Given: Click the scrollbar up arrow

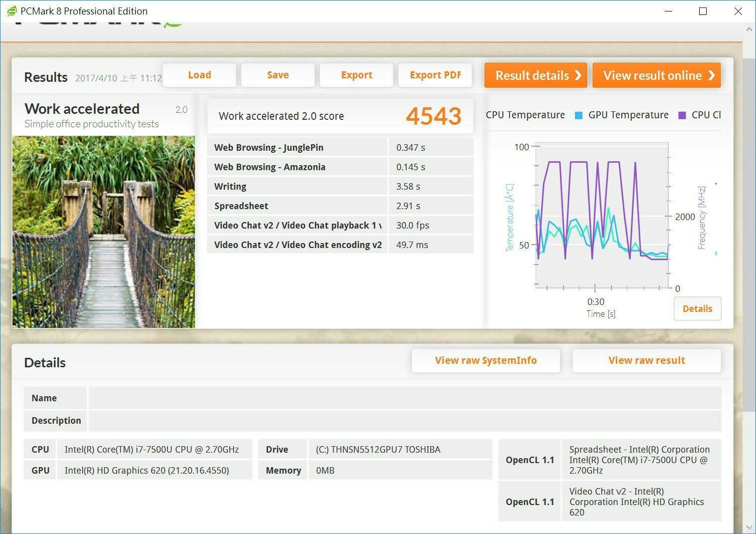Looking at the screenshot, I should pos(749,29).
